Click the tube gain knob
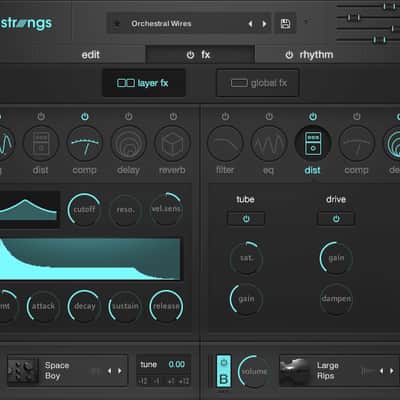 coord(246,299)
